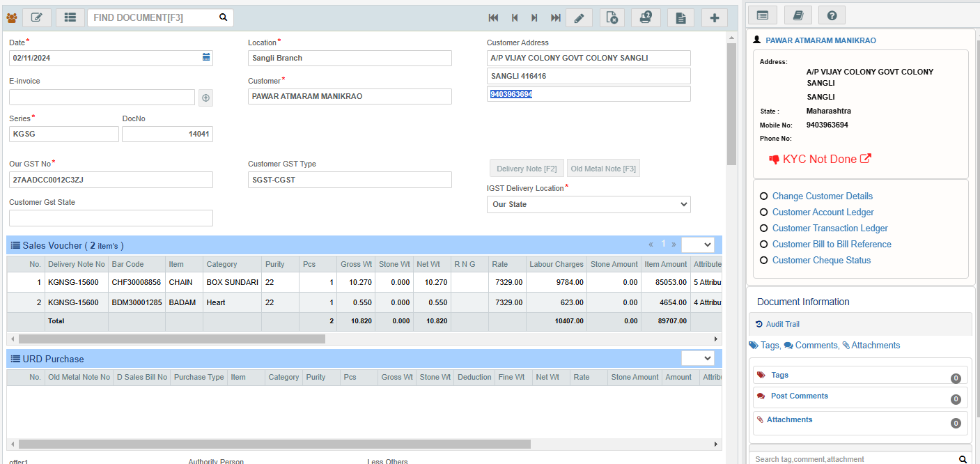
Task: Click Sales Voucher previous page arrow
Action: (x=651, y=245)
